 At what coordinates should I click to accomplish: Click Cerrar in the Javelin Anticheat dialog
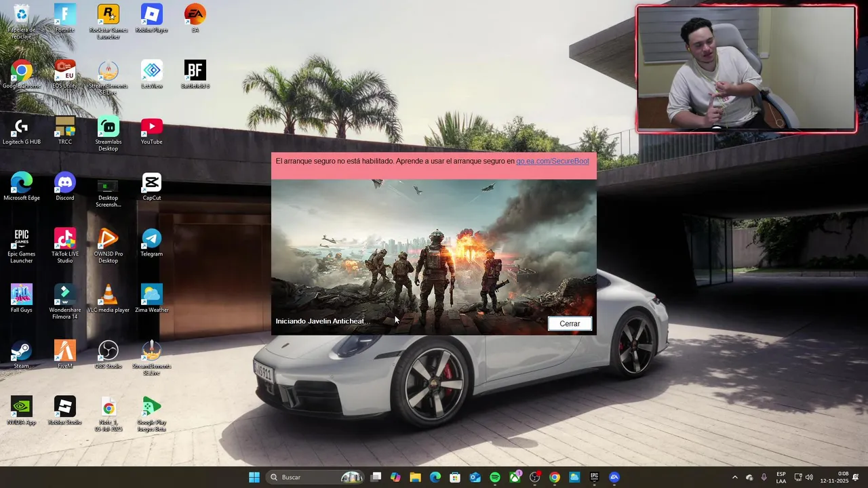[x=570, y=323]
